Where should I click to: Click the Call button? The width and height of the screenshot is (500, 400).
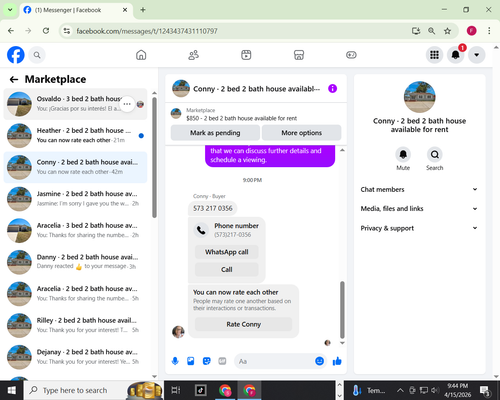point(227,269)
